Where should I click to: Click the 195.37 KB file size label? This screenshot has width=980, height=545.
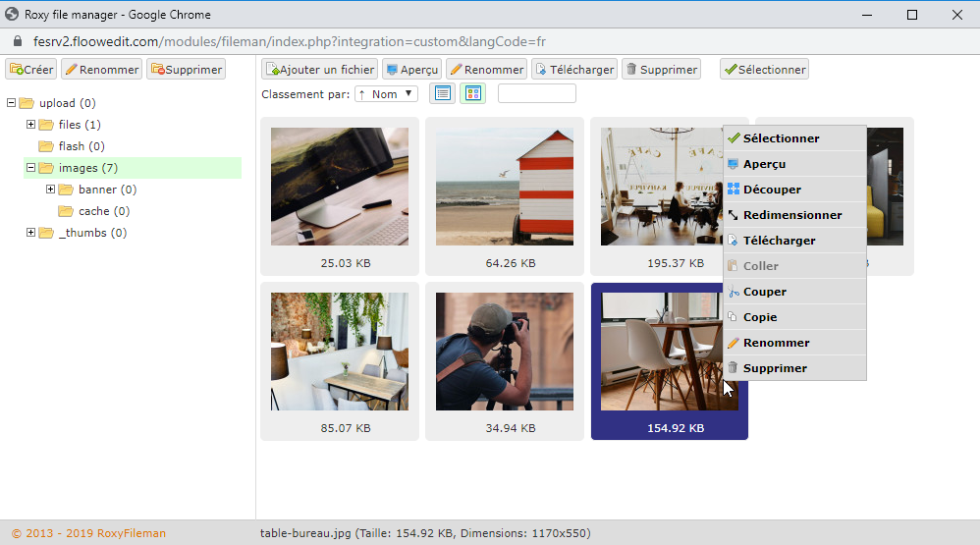[x=676, y=263]
